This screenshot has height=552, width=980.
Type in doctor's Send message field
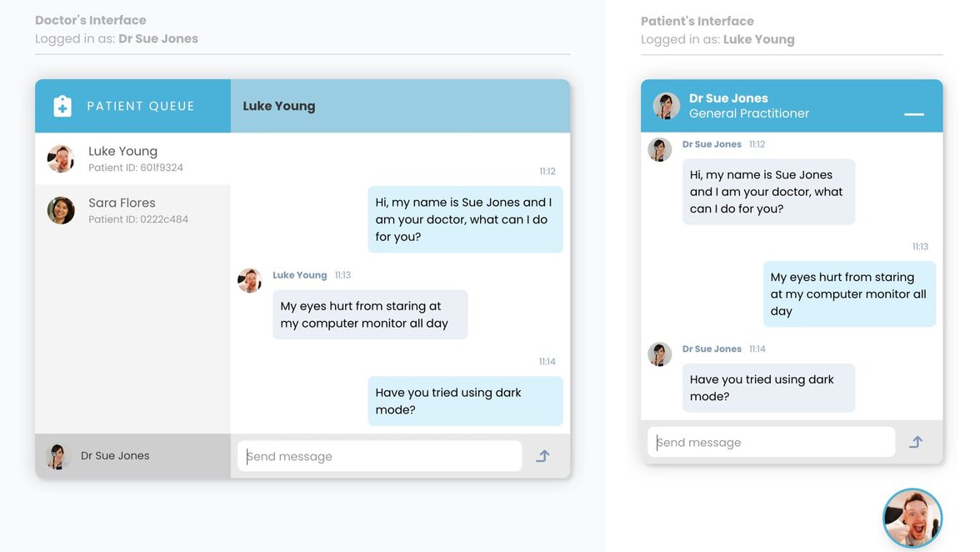click(x=380, y=456)
